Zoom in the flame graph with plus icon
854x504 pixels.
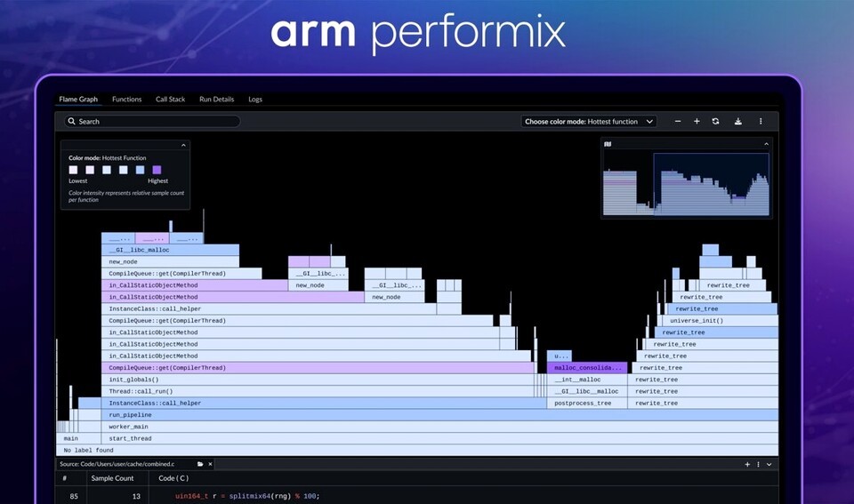[697, 122]
